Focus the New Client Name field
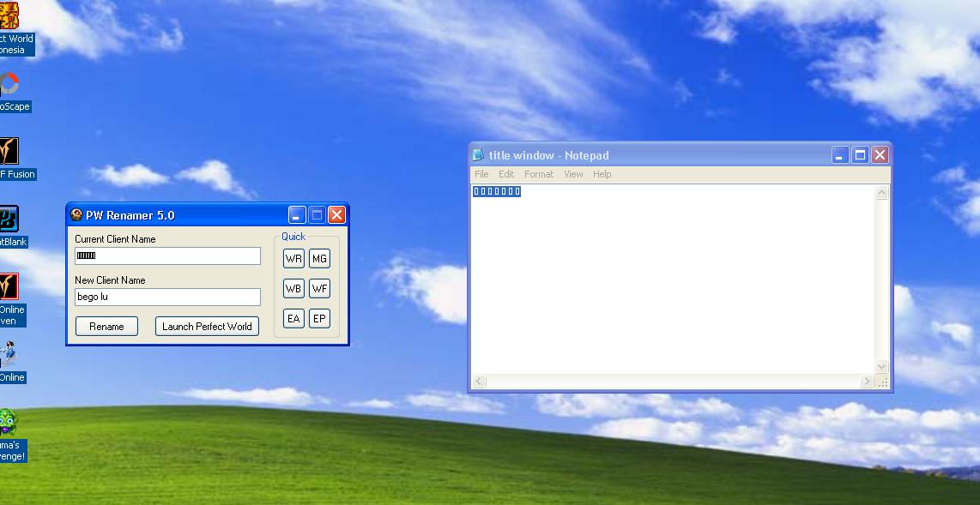This screenshot has height=505, width=980. [167, 298]
